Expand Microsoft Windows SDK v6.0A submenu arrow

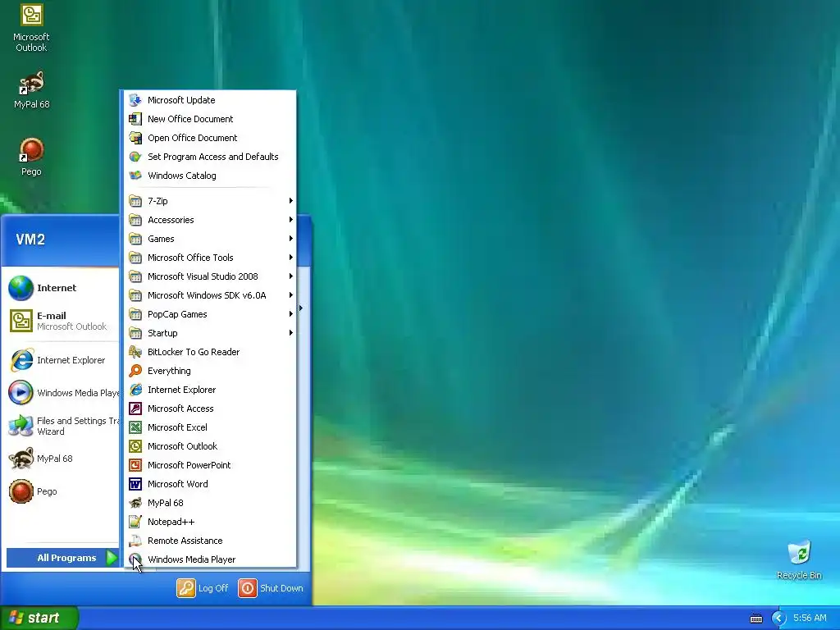291,295
